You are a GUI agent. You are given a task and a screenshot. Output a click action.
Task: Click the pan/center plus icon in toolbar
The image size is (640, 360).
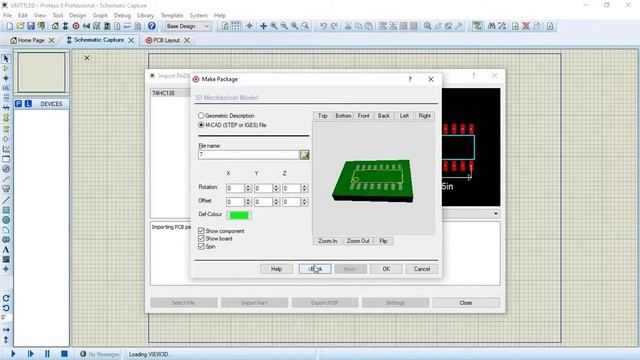pyautogui.click(x=263, y=26)
